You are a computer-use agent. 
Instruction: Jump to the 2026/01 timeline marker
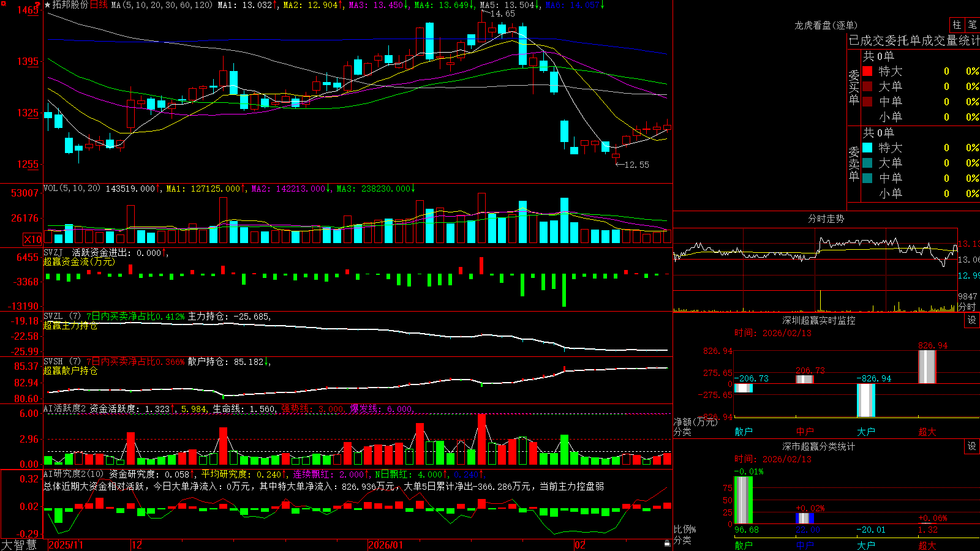(386, 545)
